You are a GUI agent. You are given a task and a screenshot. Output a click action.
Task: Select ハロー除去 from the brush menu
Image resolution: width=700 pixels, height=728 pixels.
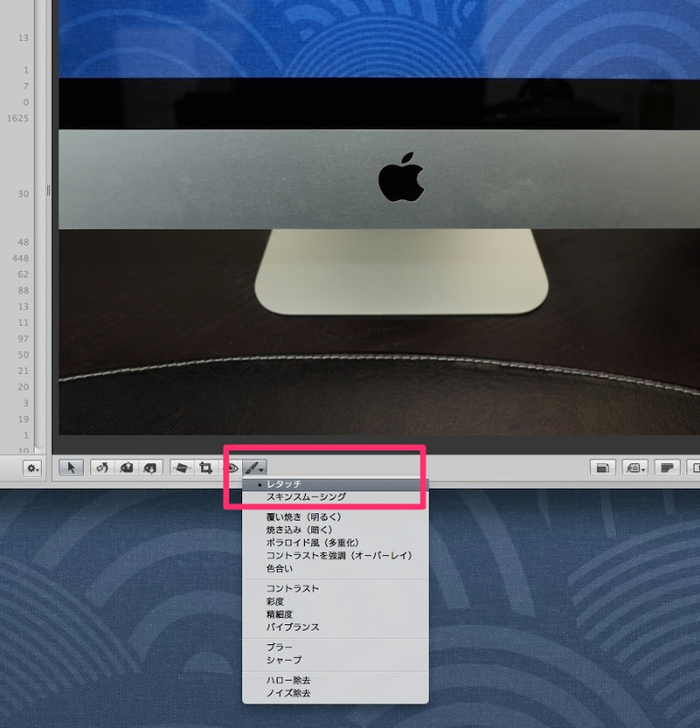pyautogui.click(x=335, y=680)
